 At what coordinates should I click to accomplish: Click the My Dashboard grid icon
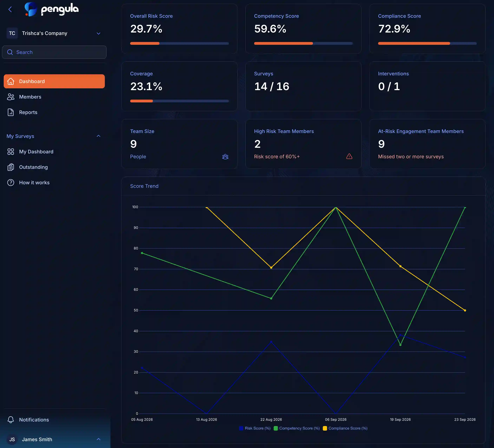[11, 152]
